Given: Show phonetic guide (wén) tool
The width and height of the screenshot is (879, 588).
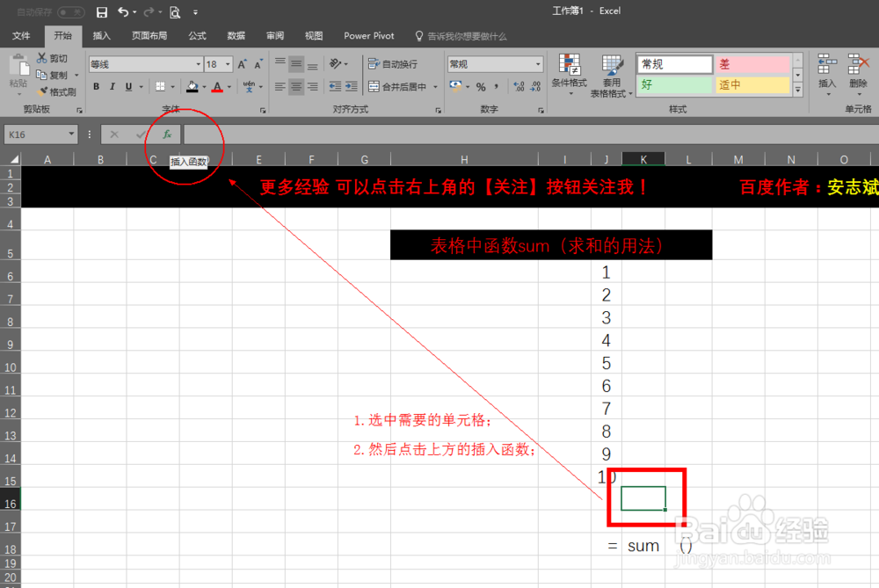Looking at the screenshot, I should click(x=249, y=86).
